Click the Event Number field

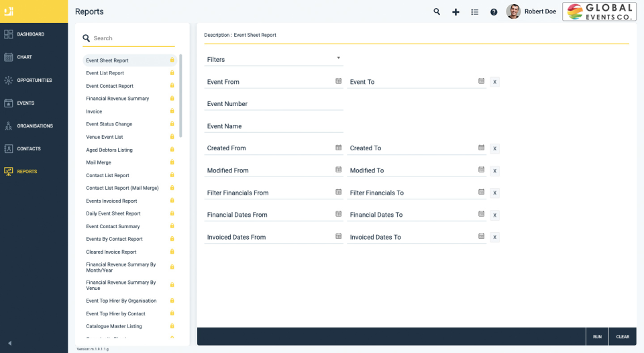point(274,104)
